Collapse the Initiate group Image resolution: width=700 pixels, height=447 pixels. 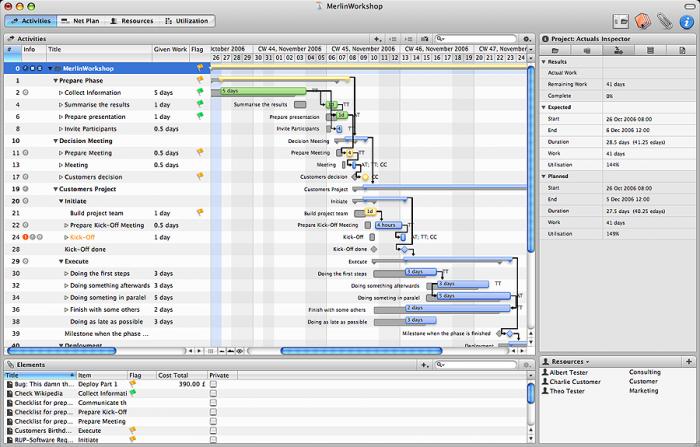[x=61, y=201]
